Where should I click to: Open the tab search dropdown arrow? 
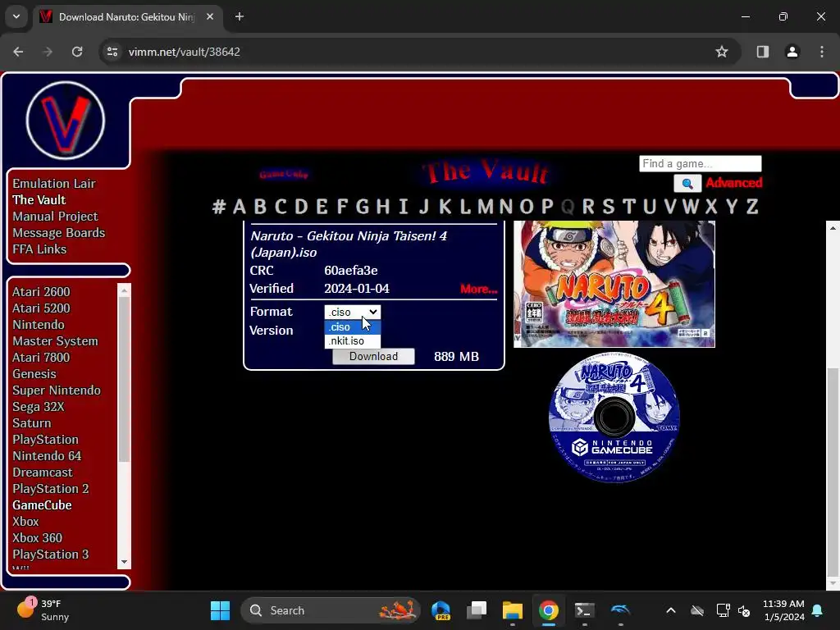pyautogui.click(x=16, y=16)
